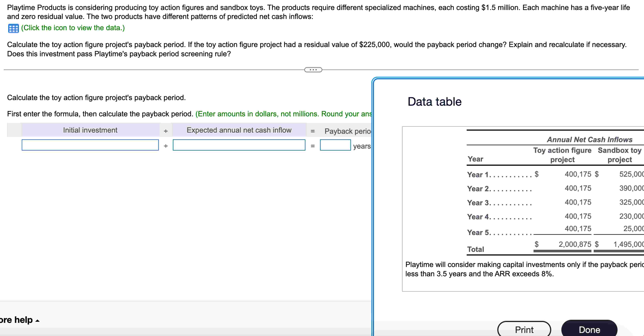Click the Expected annual net cash inflow input
This screenshot has height=336, width=644.
[239, 145]
